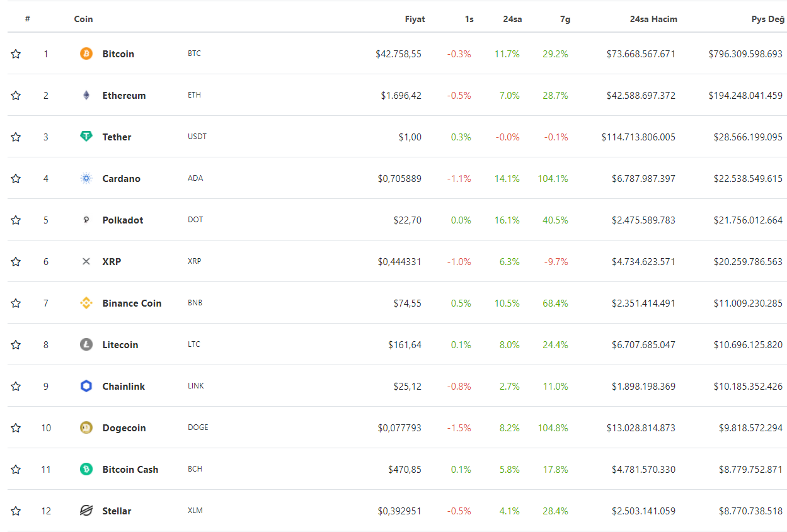
Task: Click the XLM ticker symbol
Action: 195,511
